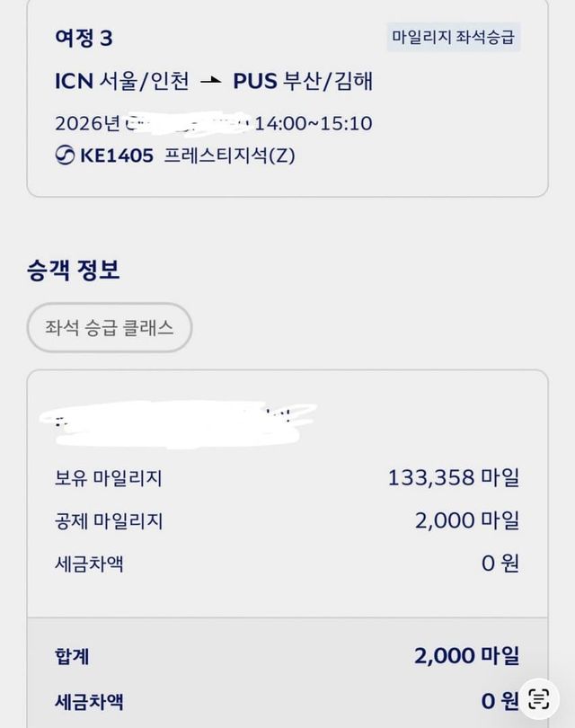This screenshot has height=728, width=575.
Task: Tap the redacted passenger name row
Action: [x=180, y=421]
